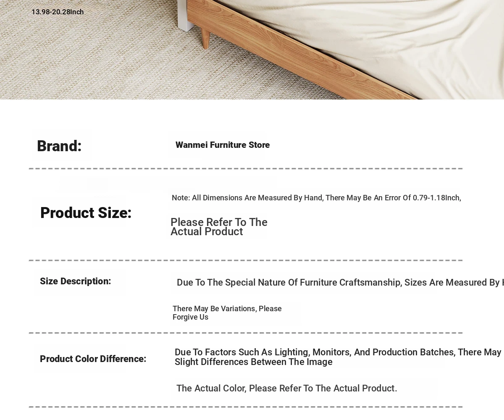Click the dashed divider below Brand row
504x420 pixels.
246,168
